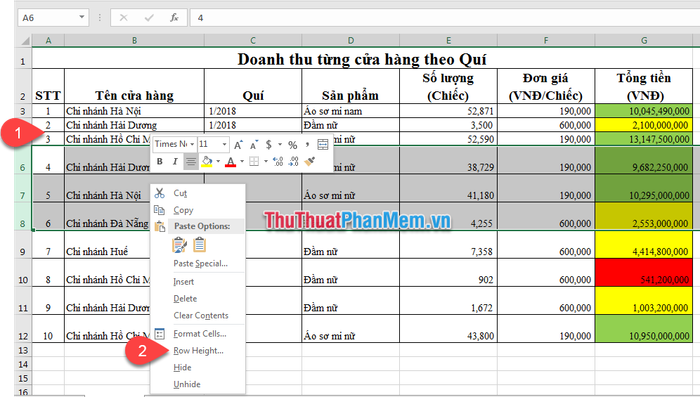This screenshot has width=700, height=397.
Task: Click Increase Font Size in mini toolbar
Action: coord(238,144)
